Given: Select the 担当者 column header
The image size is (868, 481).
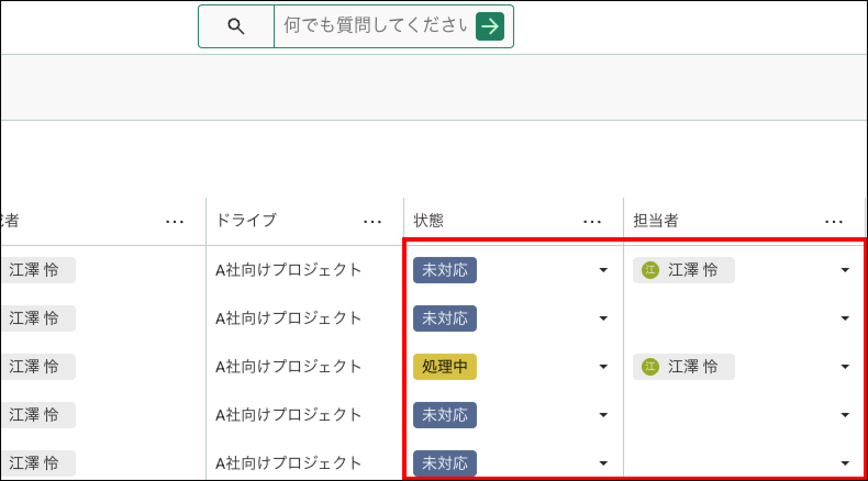Looking at the screenshot, I should [x=655, y=221].
